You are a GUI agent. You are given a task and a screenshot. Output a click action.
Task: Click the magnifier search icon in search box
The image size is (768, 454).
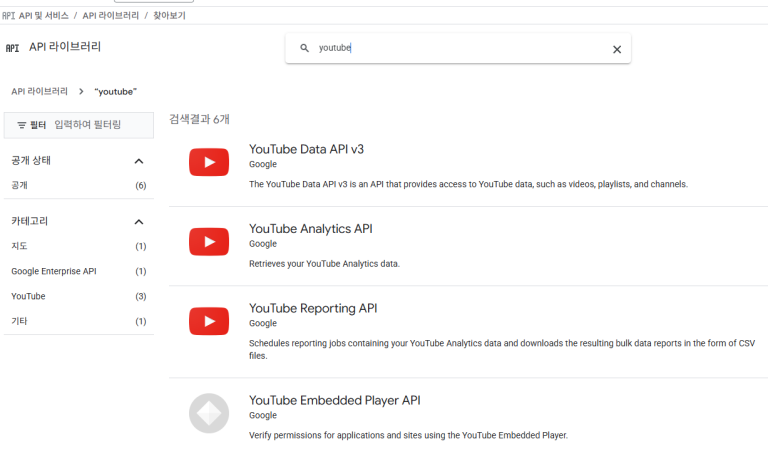[x=304, y=48]
